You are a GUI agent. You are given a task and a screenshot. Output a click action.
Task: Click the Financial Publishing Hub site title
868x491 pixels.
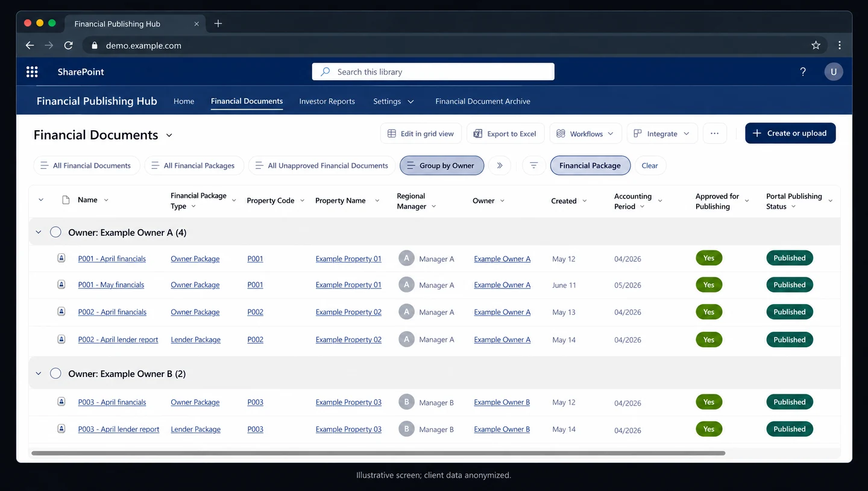pos(96,101)
